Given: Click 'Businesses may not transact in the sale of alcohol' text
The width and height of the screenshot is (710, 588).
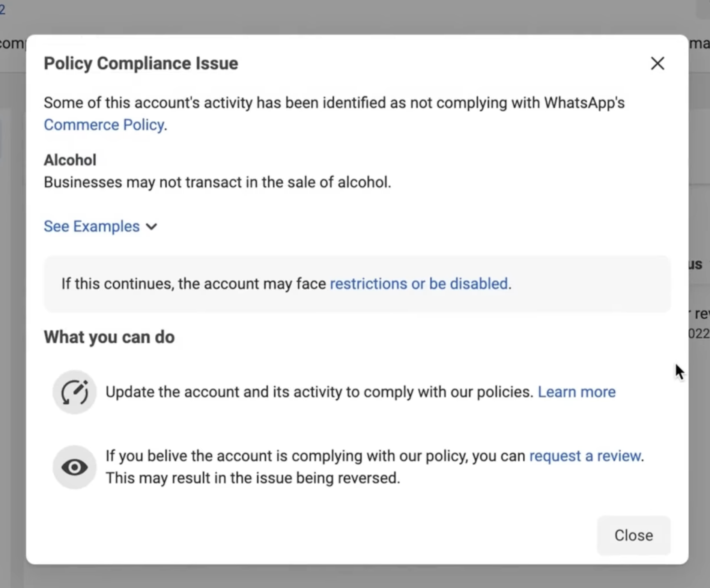Looking at the screenshot, I should pos(218,182).
